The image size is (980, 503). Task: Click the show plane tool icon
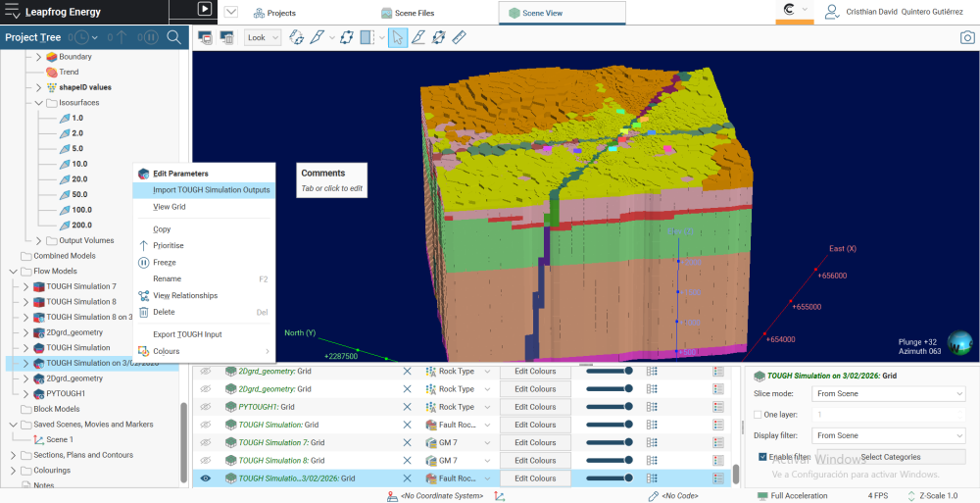pos(346,37)
